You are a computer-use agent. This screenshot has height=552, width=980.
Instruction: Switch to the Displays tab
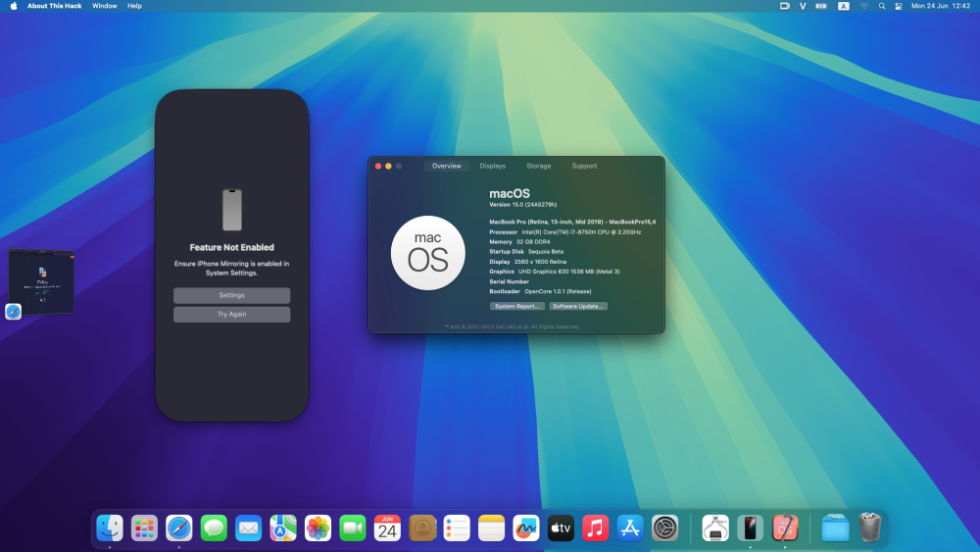click(493, 166)
